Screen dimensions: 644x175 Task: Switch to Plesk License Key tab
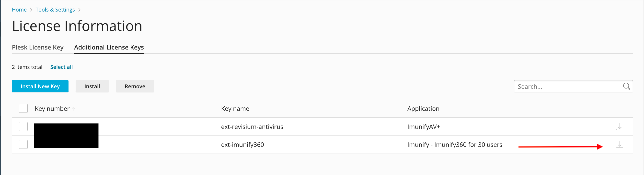(x=38, y=47)
